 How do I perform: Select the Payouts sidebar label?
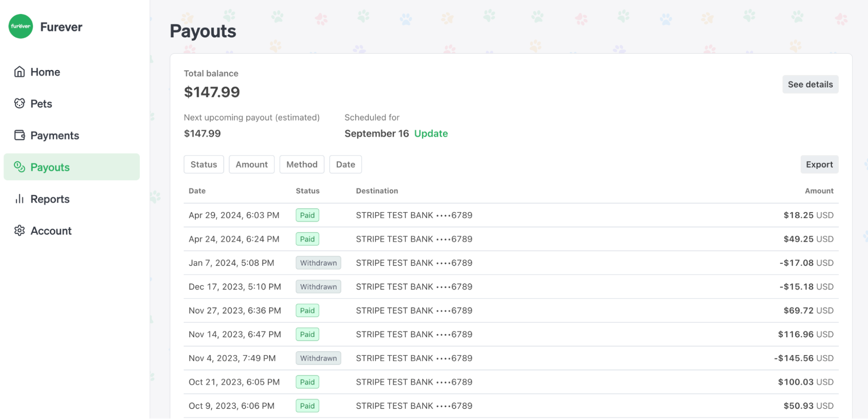(x=50, y=167)
